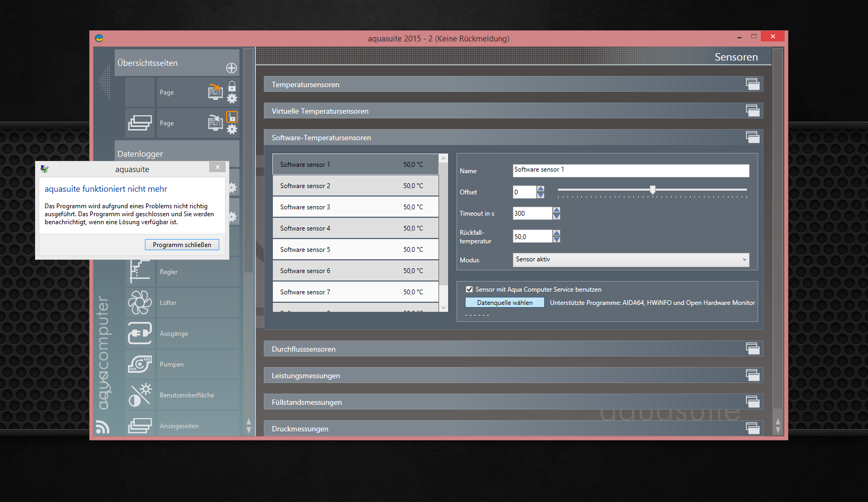Expand the Temperatursensoren section
The image size is (868, 502).
click(x=752, y=84)
